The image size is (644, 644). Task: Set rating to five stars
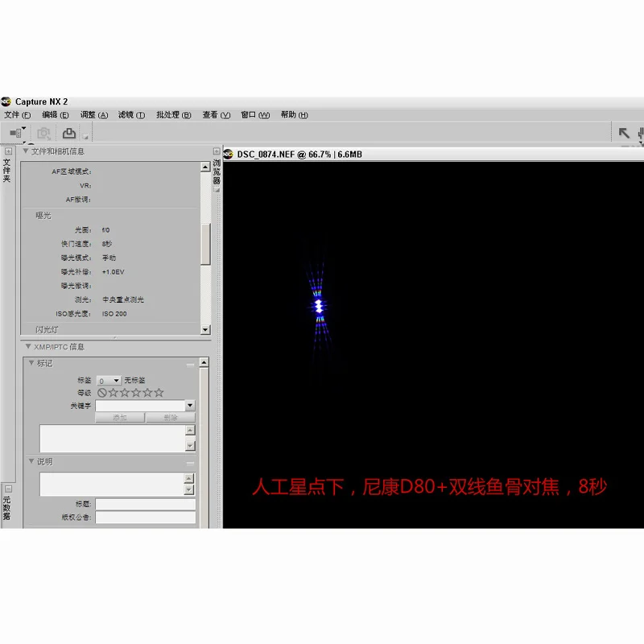pos(159,393)
